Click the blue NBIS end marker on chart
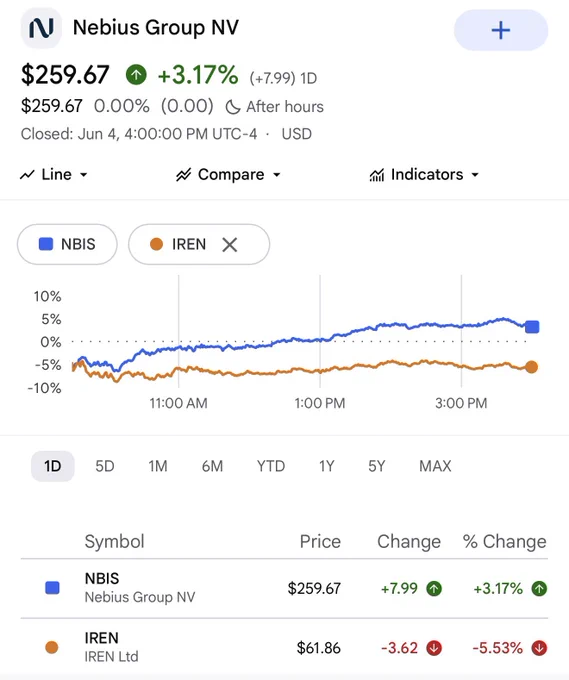 click(532, 327)
